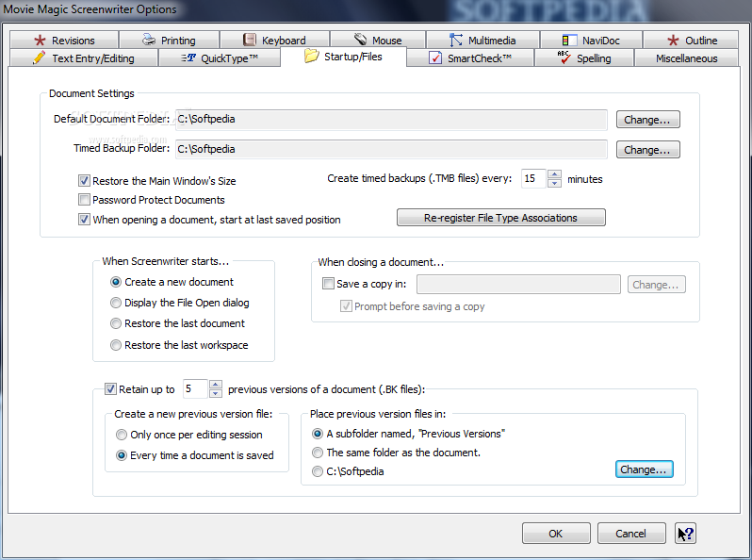Click the Keyboard tab book icon

pyautogui.click(x=250, y=40)
